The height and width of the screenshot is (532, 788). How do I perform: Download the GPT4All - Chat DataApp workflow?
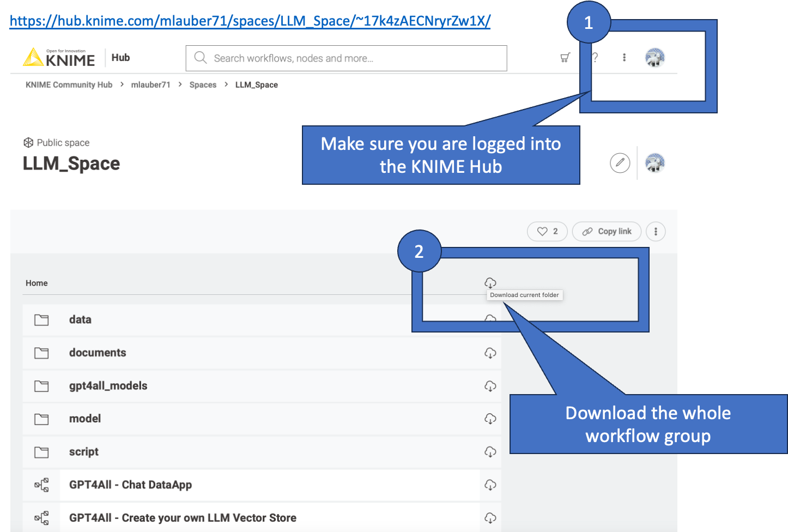(x=490, y=485)
